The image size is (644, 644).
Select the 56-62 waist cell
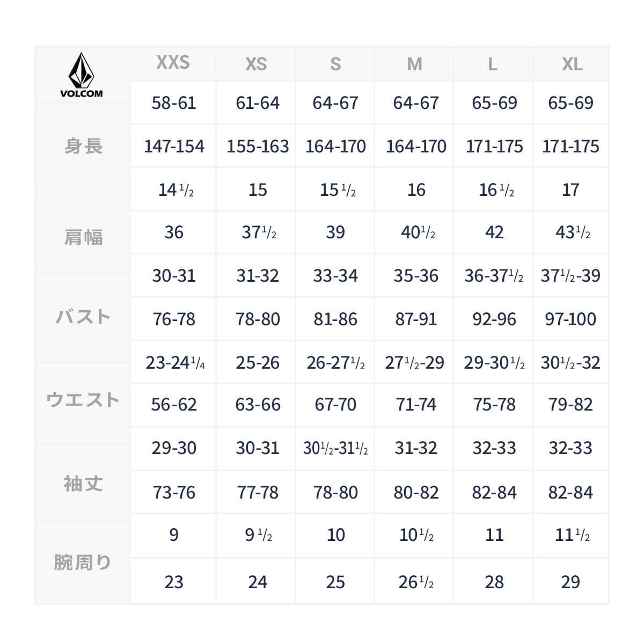174,405
